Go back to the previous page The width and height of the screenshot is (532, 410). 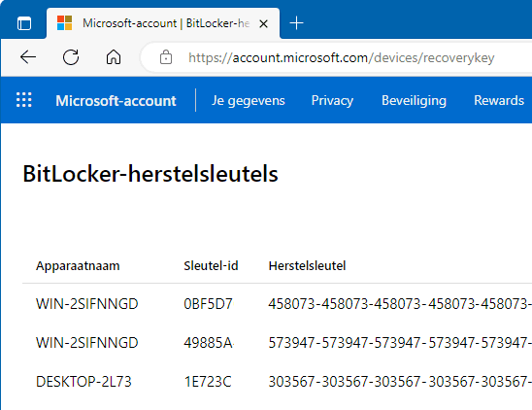click(28, 57)
